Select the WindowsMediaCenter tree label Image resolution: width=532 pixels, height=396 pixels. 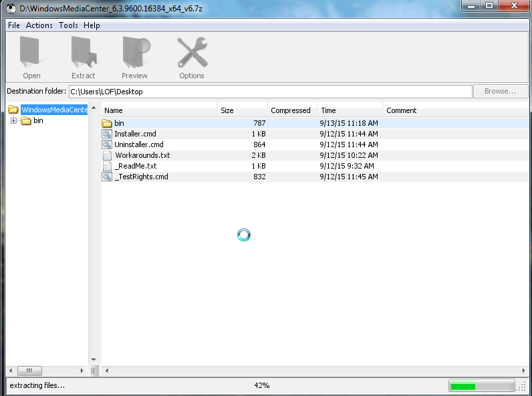click(x=54, y=110)
